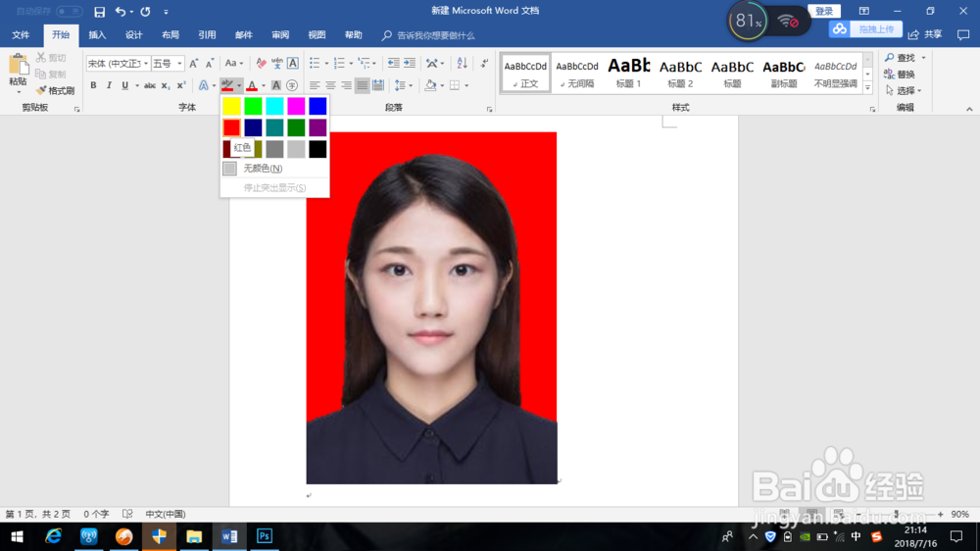Click the Undo arrow icon
The height and width of the screenshot is (551, 980).
click(120, 11)
